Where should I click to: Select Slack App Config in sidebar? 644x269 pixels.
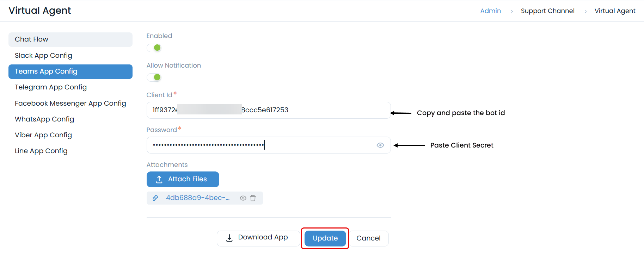(43, 56)
